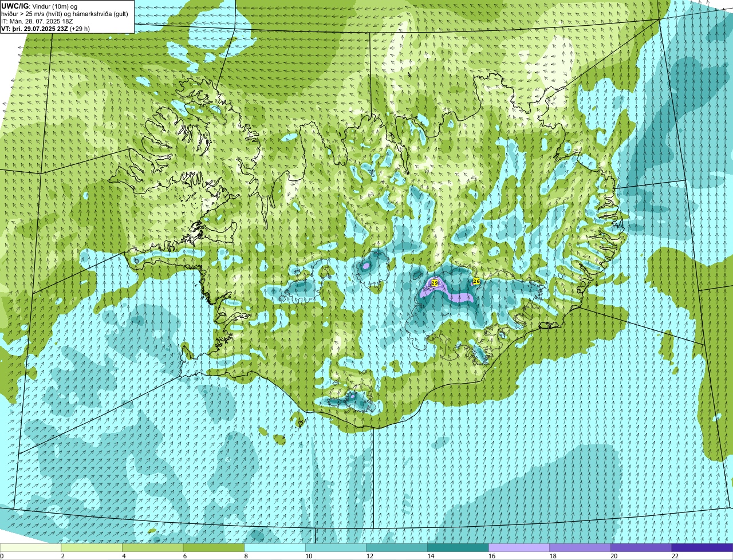Click the 'hviður > 25 m/s (hvítt)' description line
This screenshot has width=733, height=560.
tap(65, 13)
